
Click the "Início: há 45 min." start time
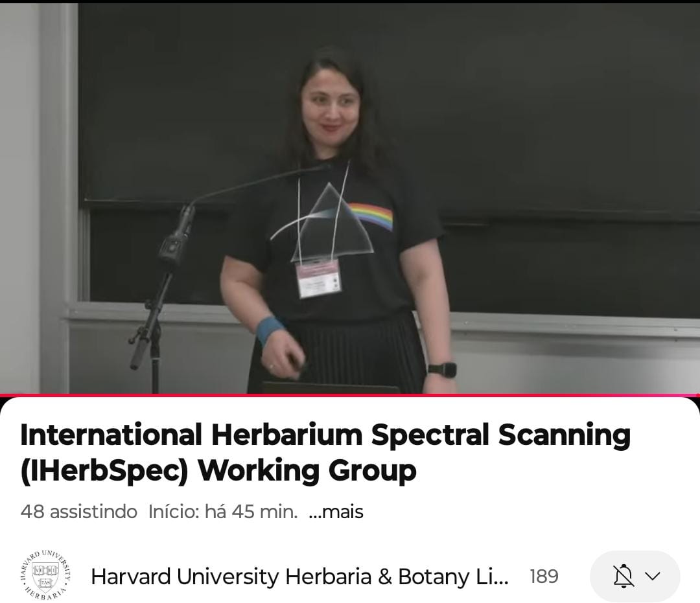pyautogui.click(x=222, y=512)
